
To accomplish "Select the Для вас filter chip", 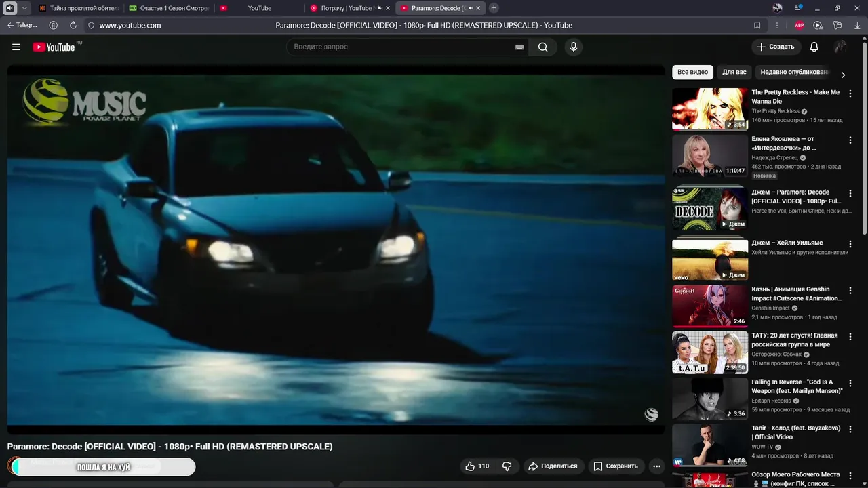I will (734, 72).
